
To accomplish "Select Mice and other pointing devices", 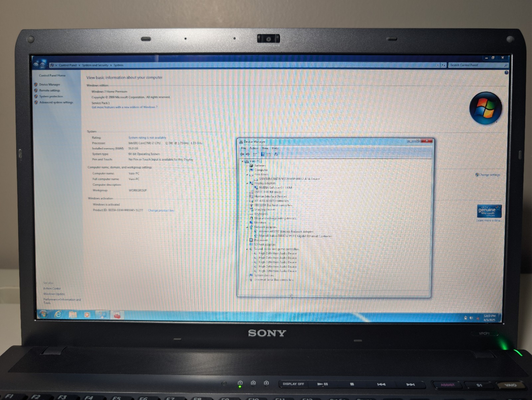I will tap(275, 219).
